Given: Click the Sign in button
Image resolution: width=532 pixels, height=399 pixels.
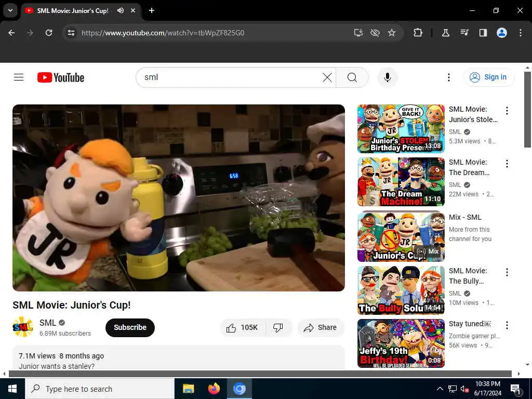Looking at the screenshot, I should click(x=488, y=77).
